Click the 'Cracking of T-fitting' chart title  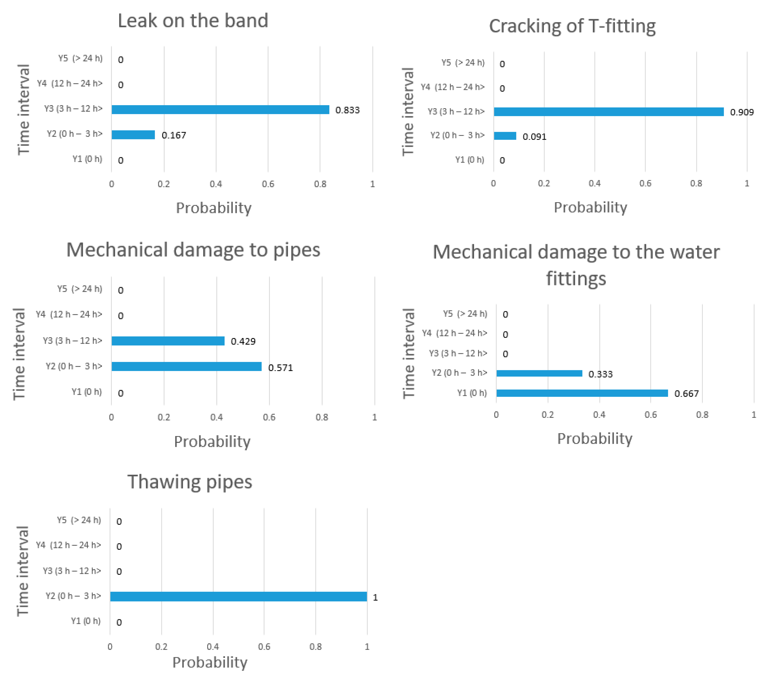pos(572,26)
